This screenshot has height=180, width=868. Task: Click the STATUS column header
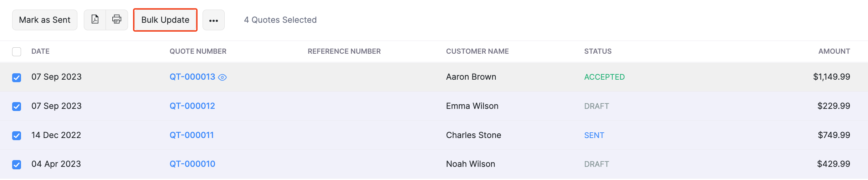coord(598,51)
